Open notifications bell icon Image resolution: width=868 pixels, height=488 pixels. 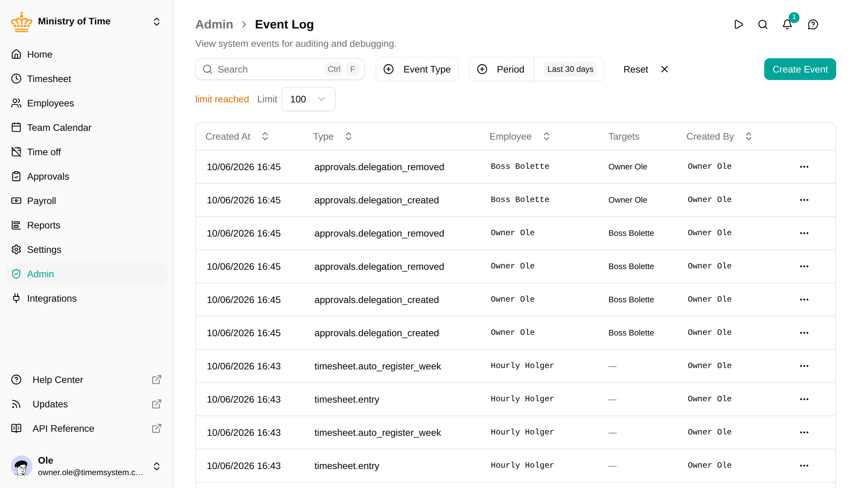click(x=787, y=24)
